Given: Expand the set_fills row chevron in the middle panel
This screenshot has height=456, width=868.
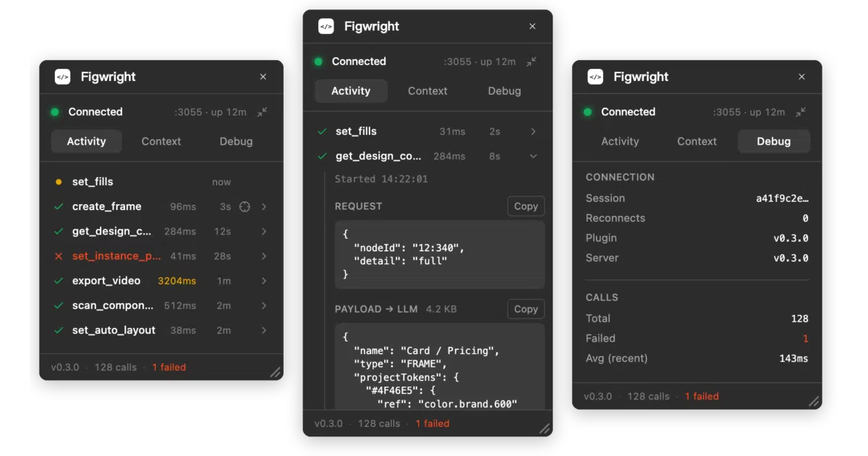Looking at the screenshot, I should [533, 131].
